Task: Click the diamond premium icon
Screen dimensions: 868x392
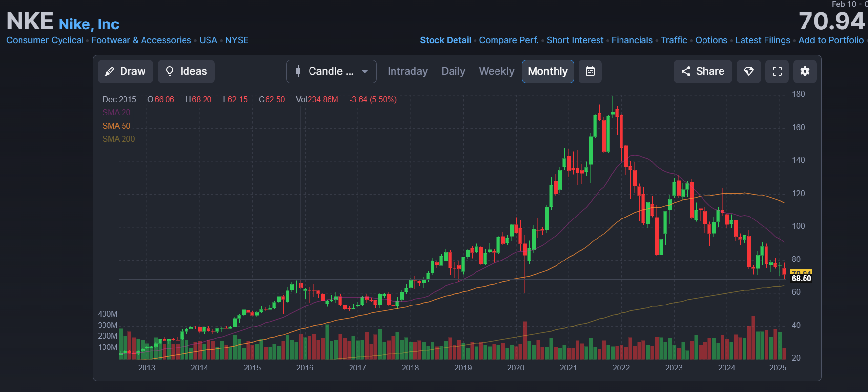Action: (x=749, y=71)
